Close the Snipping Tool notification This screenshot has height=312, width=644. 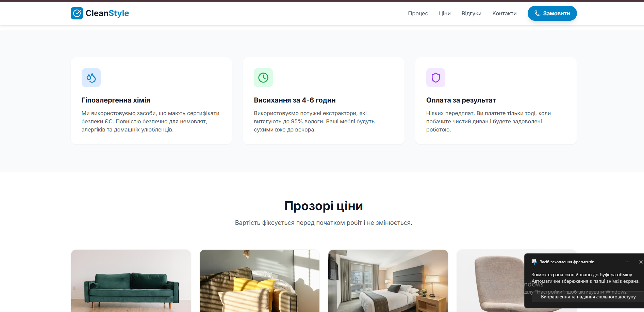point(641,262)
